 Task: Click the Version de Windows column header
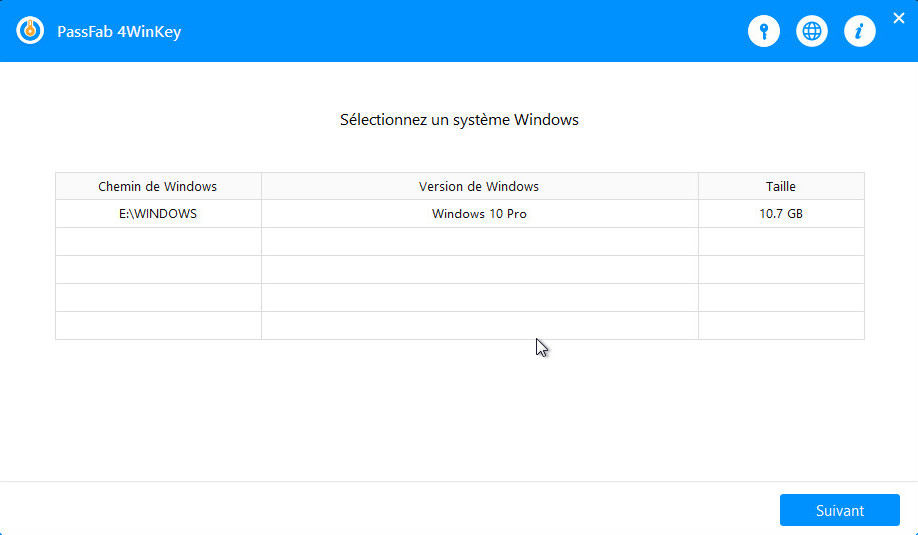pyautogui.click(x=479, y=186)
